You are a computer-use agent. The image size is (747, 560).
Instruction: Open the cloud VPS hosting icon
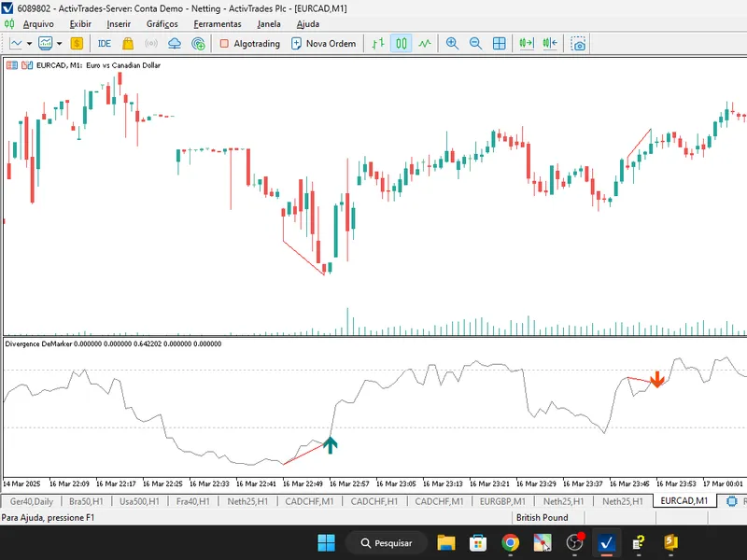point(175,43)
